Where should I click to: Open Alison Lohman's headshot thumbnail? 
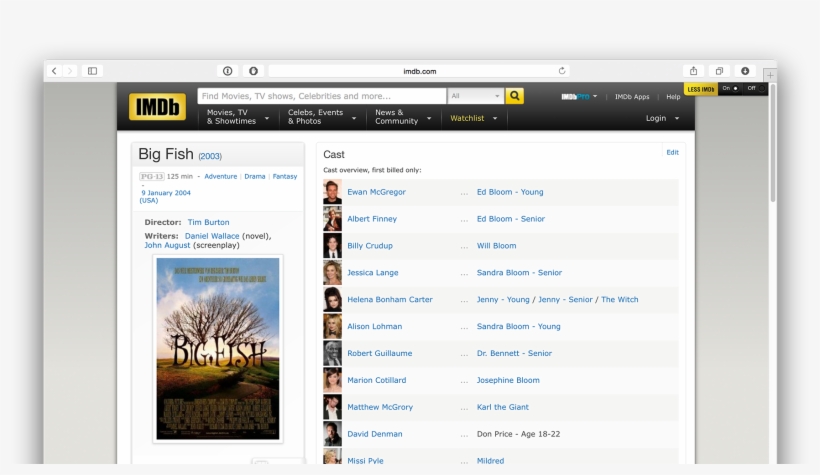(x=332, y=326)
